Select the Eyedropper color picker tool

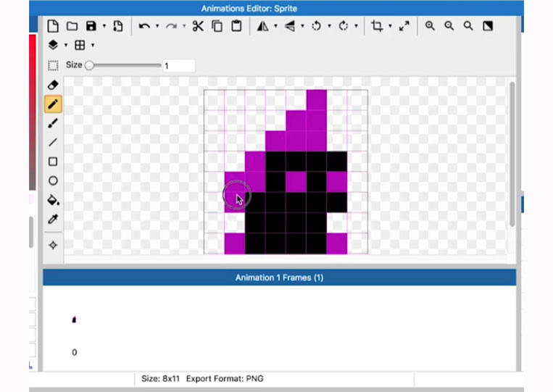click(x=53, y=220)
